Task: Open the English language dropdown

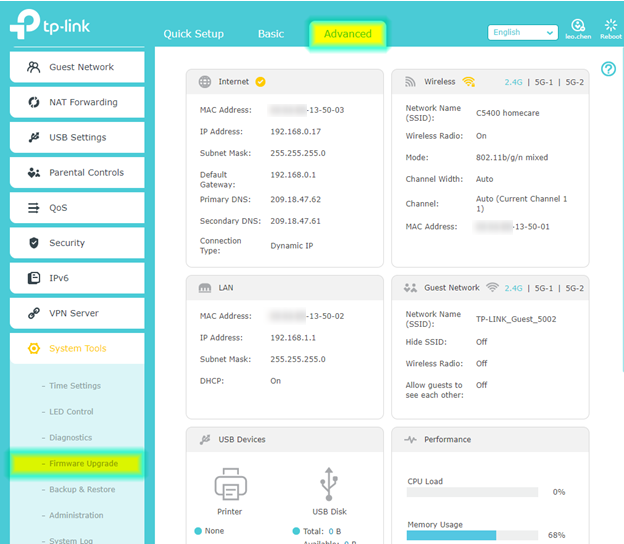Action: click(x=523, y=33)
